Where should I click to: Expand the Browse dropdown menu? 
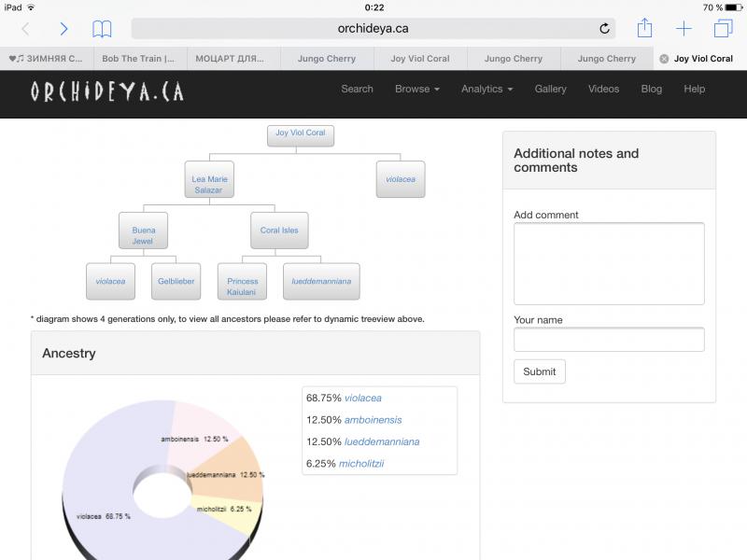point(416,90)
